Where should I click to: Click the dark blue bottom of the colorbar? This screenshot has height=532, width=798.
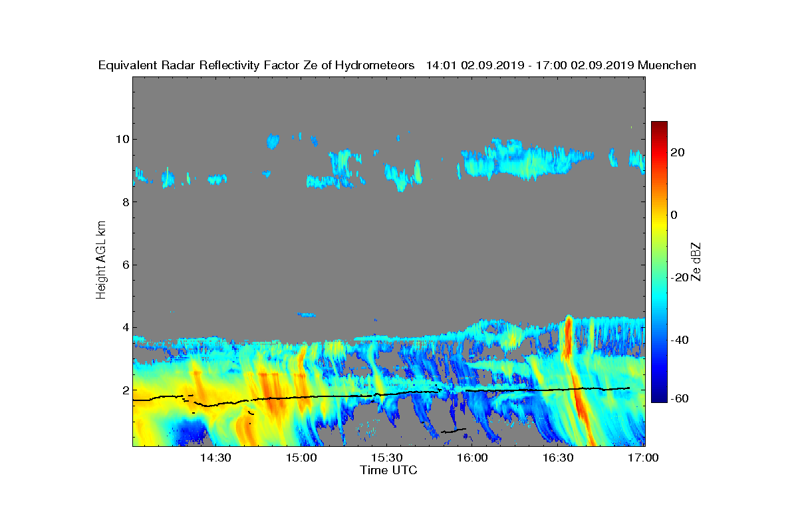click(x=659, y=397)
